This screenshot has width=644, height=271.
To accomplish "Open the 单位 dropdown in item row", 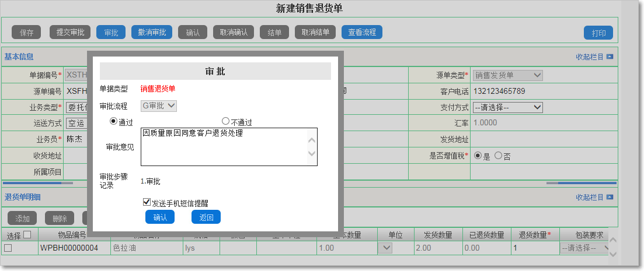I will (385, 248).
